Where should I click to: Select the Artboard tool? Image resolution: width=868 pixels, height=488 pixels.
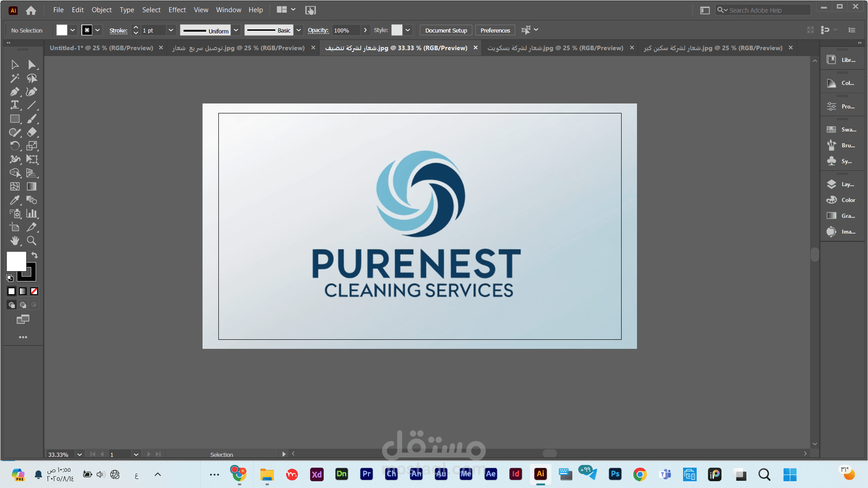15,227
